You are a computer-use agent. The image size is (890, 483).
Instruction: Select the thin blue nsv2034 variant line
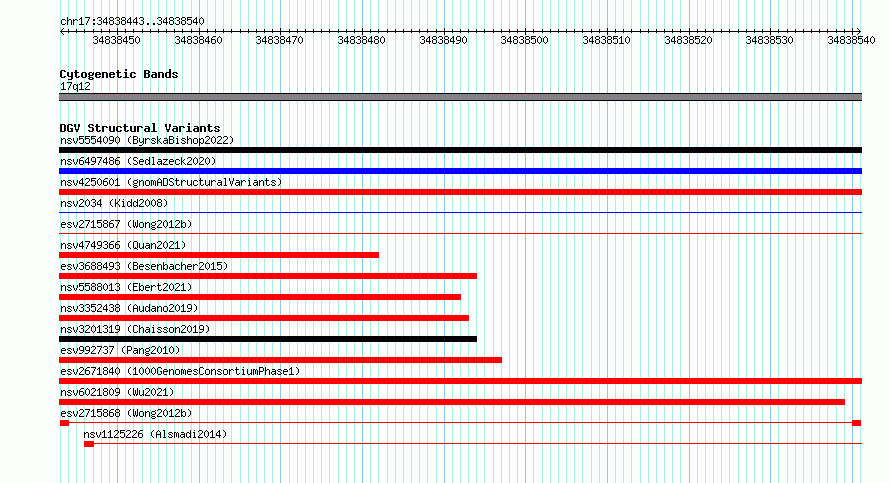pos(460,213)
